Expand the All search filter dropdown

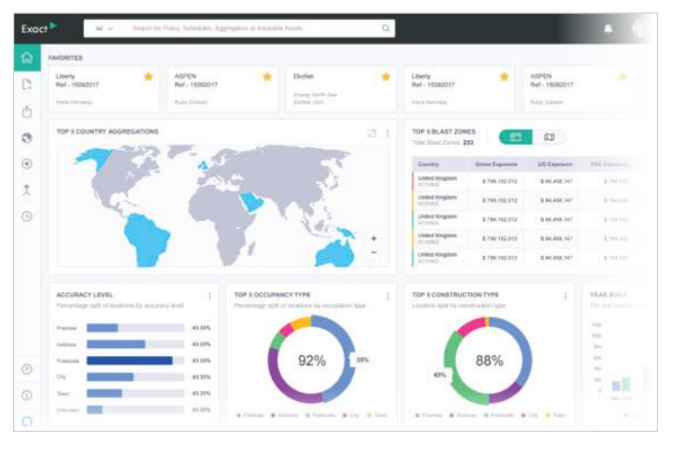(104, 29)
